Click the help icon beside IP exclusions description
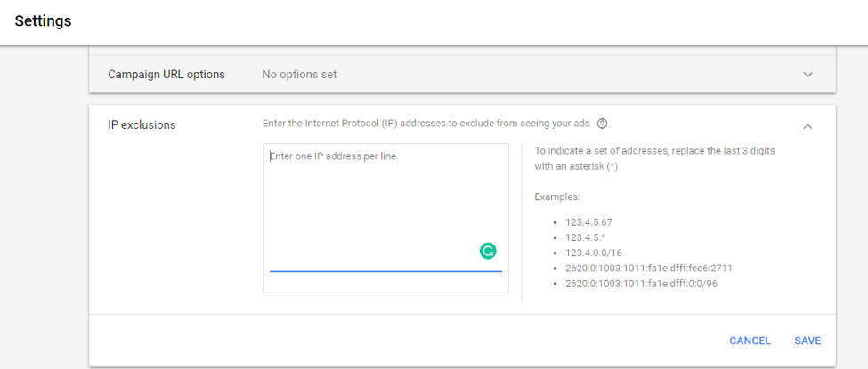Viewport: 868px width, 369px height. (603, 124)
